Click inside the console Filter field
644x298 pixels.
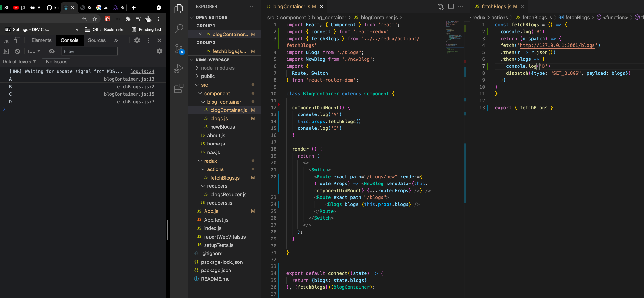pyautogui.click(x=90, y=51)
